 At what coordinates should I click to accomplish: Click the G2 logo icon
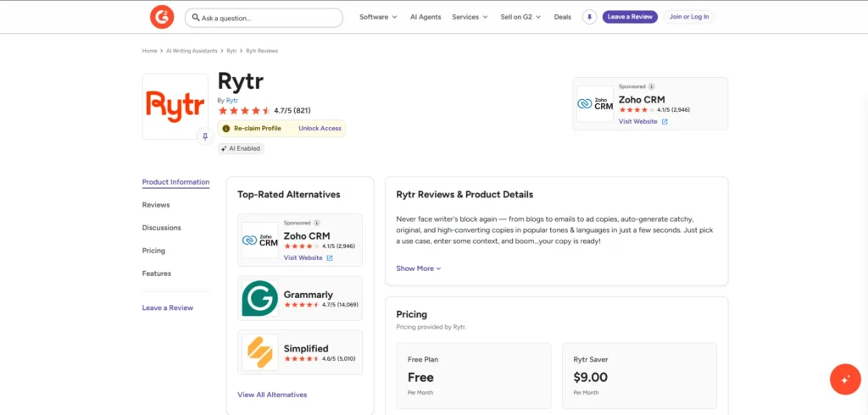pos(162,17)
